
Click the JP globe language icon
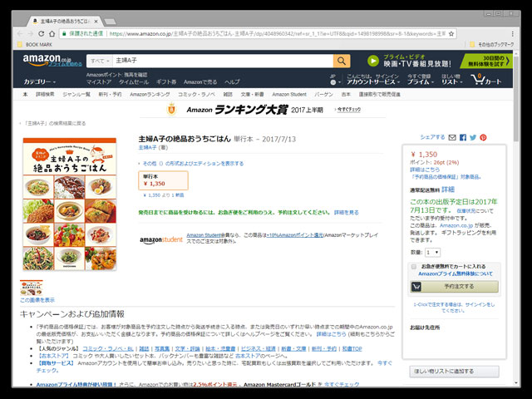point(334,80)
